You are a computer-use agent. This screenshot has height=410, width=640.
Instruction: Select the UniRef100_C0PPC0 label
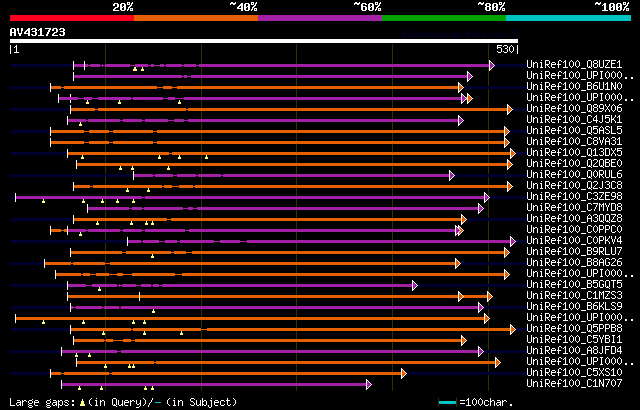(x=574, y=230)
